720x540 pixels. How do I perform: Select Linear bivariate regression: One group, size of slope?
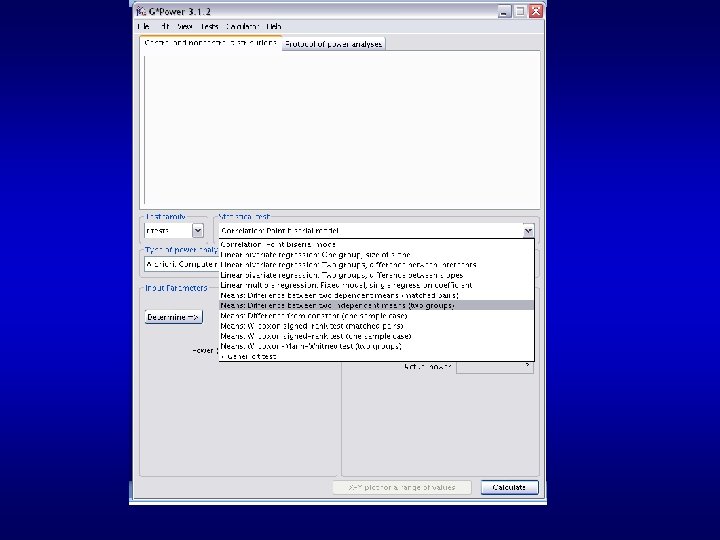tap(376, 254)
